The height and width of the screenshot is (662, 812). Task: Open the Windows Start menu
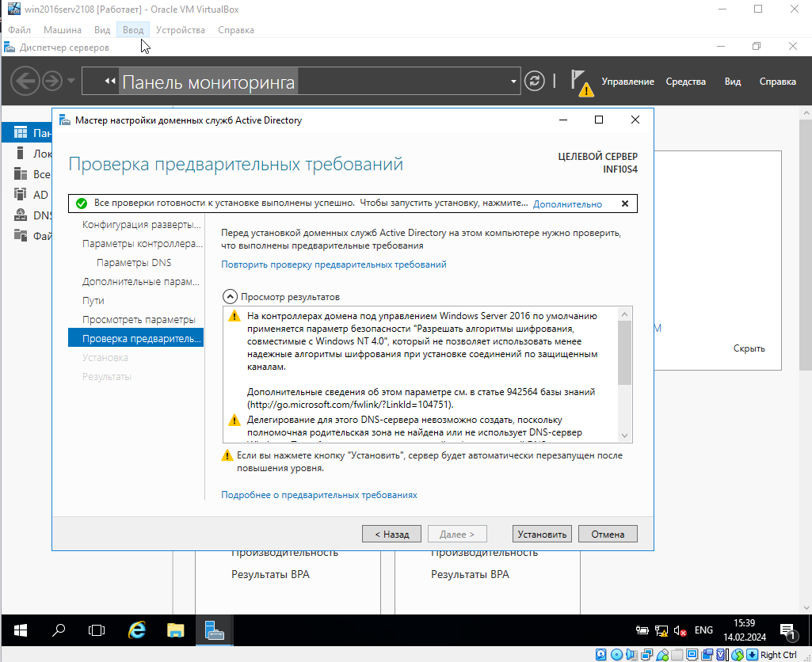20,630
